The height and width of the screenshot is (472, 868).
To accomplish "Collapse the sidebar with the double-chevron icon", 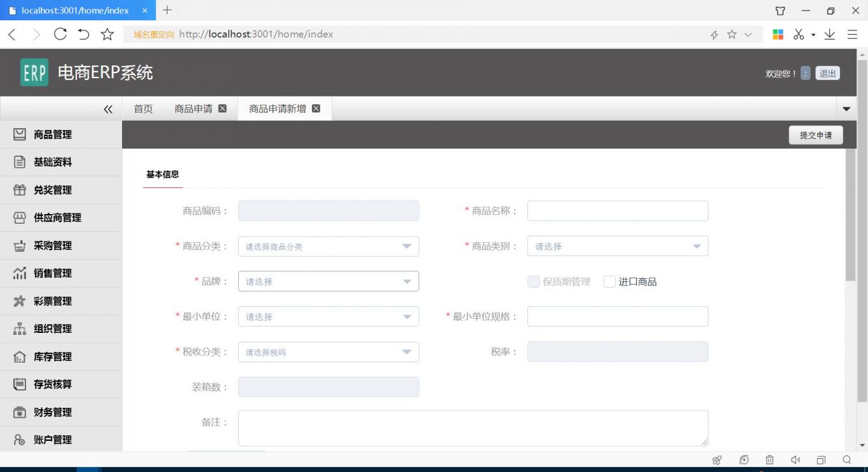I will pos(108,109).
